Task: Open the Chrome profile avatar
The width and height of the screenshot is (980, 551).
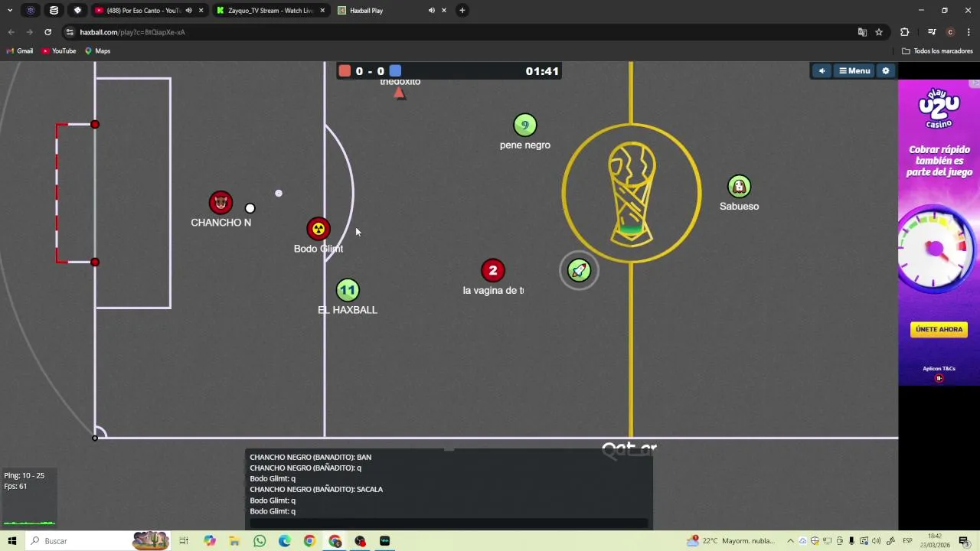Action: click(950, 32)
